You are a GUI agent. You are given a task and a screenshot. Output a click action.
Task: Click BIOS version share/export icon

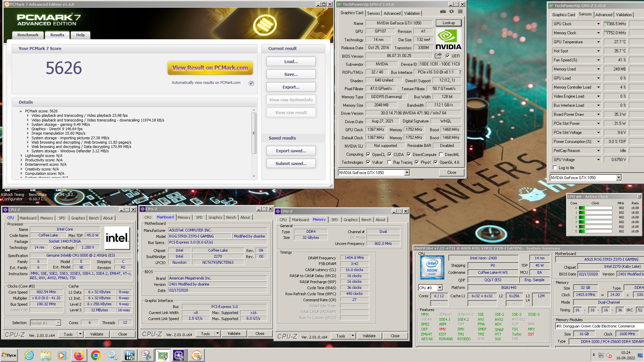[x=438, y=56]
